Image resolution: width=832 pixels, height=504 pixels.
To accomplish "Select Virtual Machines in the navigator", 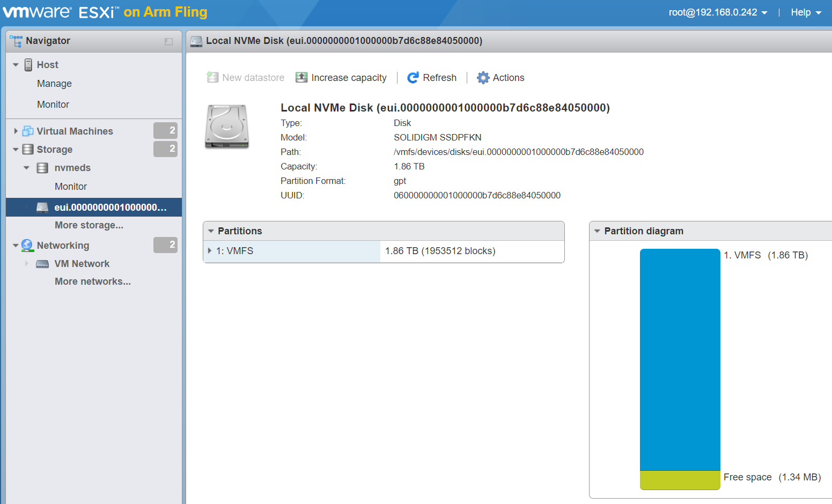I will click(75, 131).
